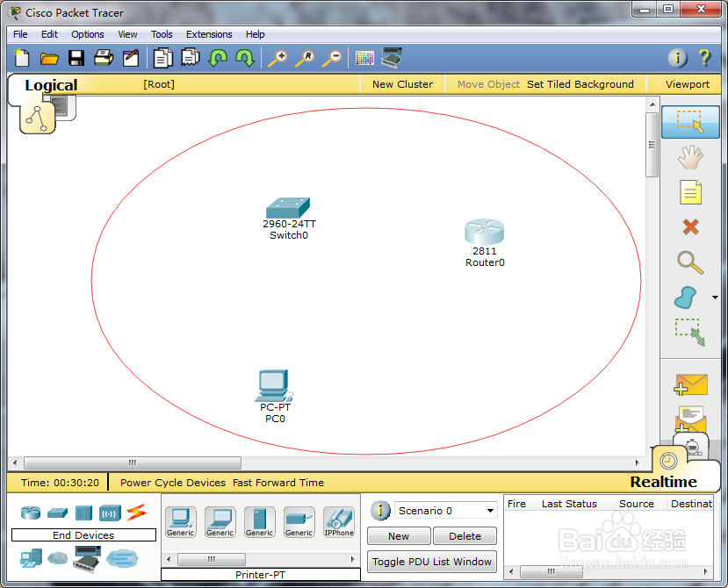Save the network with floppy icon
728x588 pixels.
[76, 58]
